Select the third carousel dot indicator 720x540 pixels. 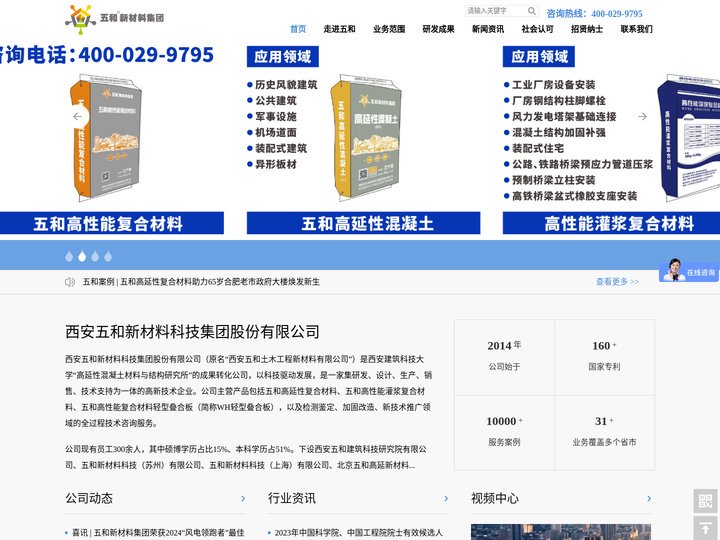point(95,256)
